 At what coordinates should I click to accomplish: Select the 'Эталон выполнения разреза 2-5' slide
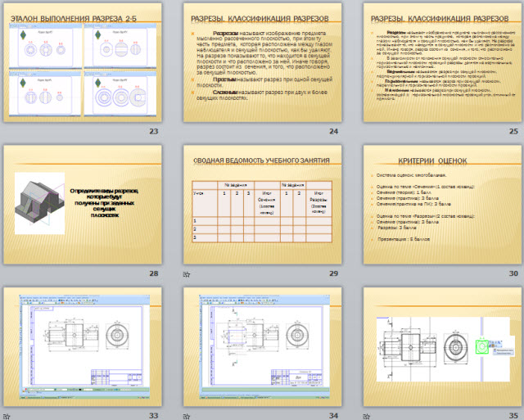(83, 62)
